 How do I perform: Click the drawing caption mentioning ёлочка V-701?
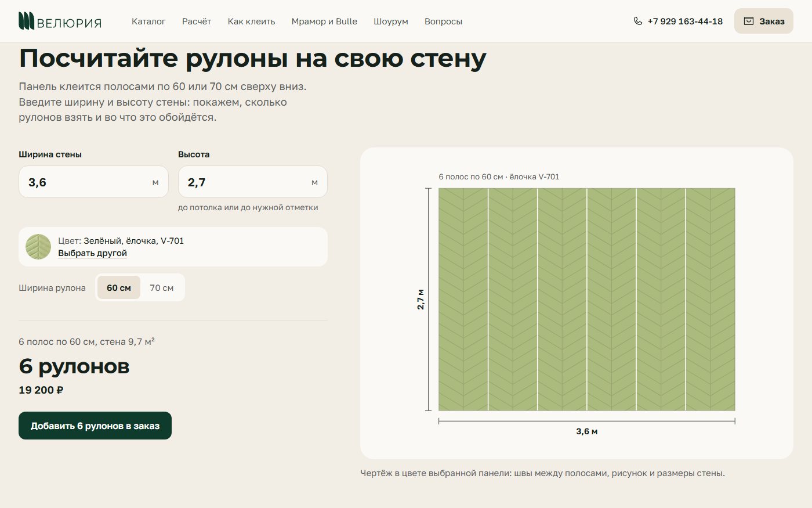click(x=499, y=176)
